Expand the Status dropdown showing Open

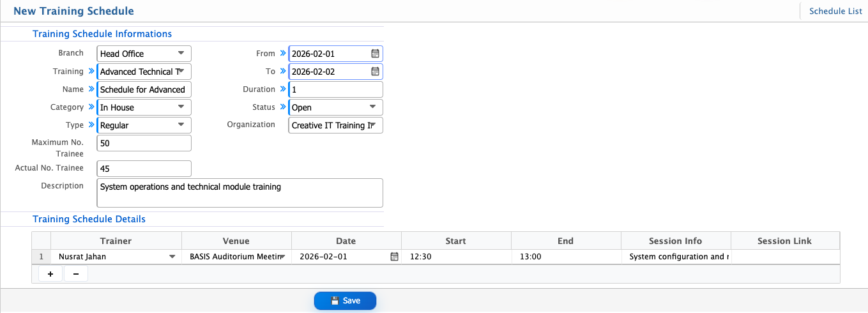pos(372,107)
